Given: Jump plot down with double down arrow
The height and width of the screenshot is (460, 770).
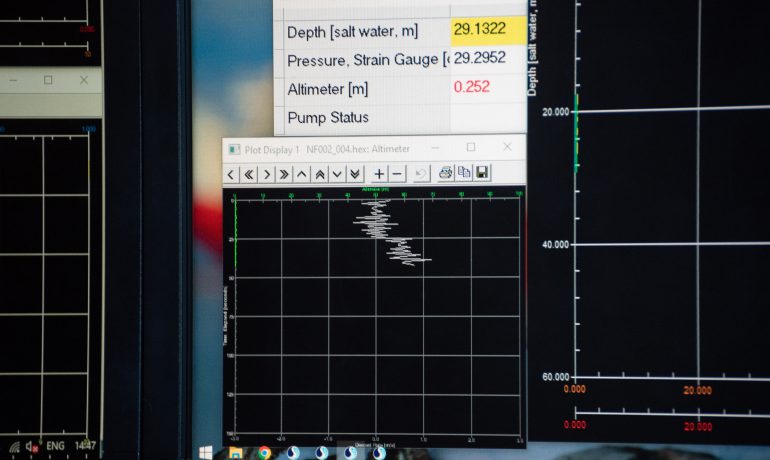Looking at the screenshot, I should pos(355,174).
